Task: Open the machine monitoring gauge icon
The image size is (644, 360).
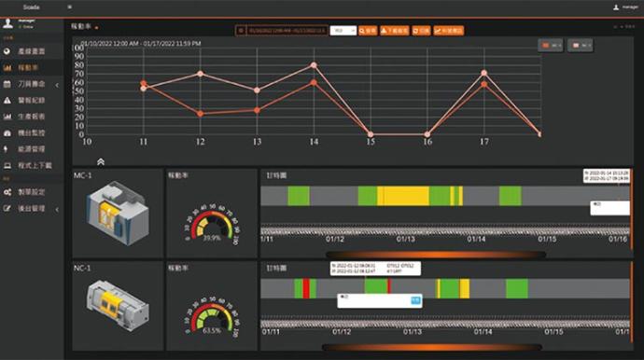Action: pos(7,133)
